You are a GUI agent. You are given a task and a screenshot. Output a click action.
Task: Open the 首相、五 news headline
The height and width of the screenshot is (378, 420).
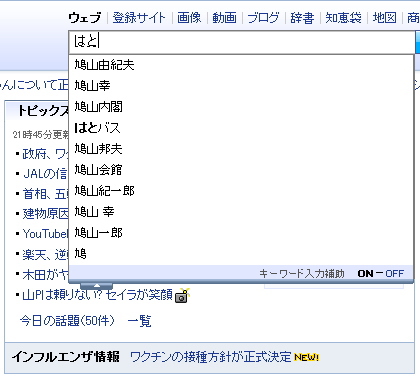tap(45, 194)
